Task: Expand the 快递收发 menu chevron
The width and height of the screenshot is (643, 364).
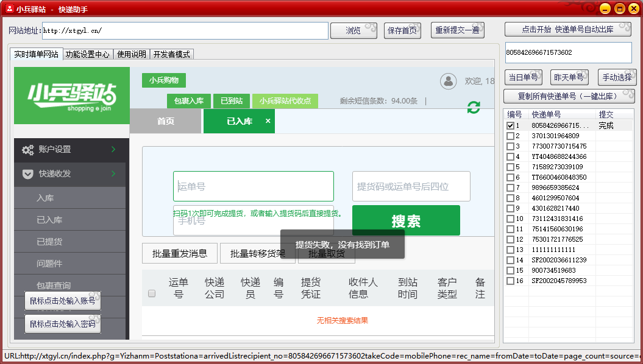Action: pyautogui.click(x=113, y=173)
